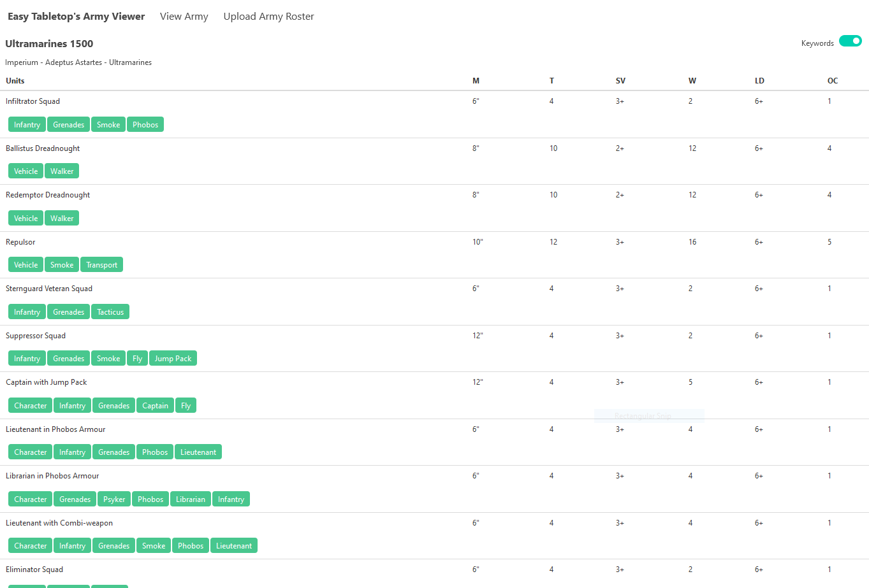This screenshot has height=588, width=869.
Task: Click Repulsor's toughness value 12
Action: 553,242
